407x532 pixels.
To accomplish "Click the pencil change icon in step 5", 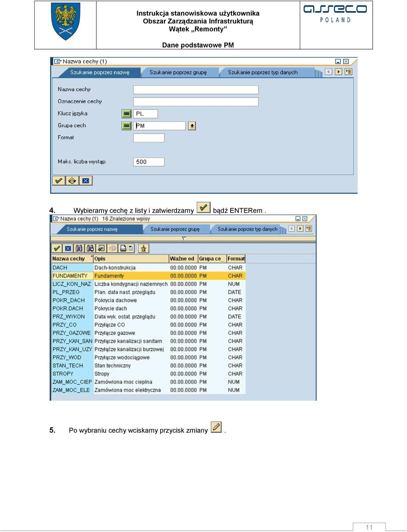I will tap(216, 427).
